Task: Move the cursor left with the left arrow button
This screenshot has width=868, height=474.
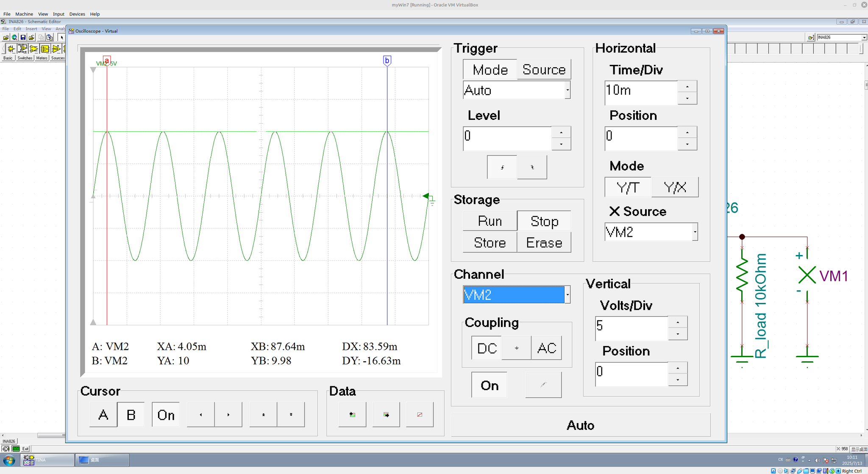Action: tap(201, 415)
